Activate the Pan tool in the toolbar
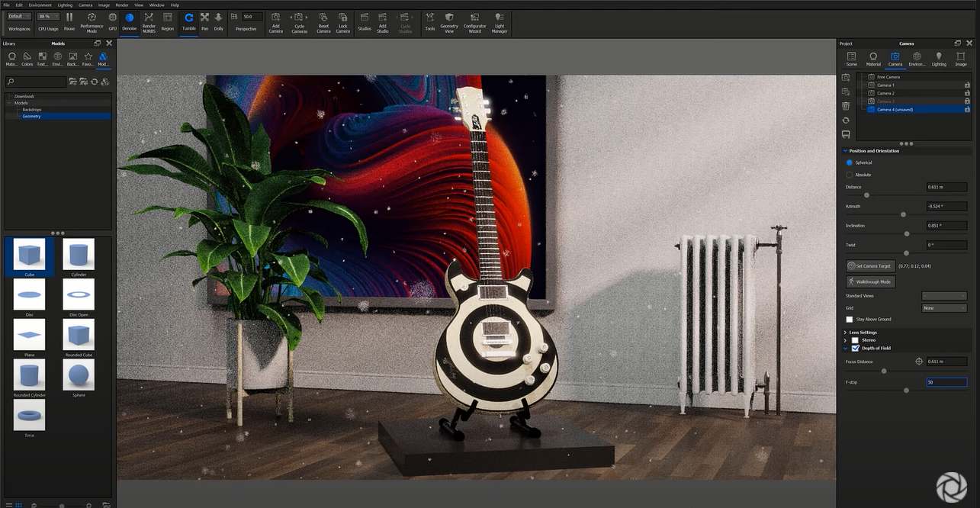The height and width of the screenshot is (508, 980). coord(204,23)
